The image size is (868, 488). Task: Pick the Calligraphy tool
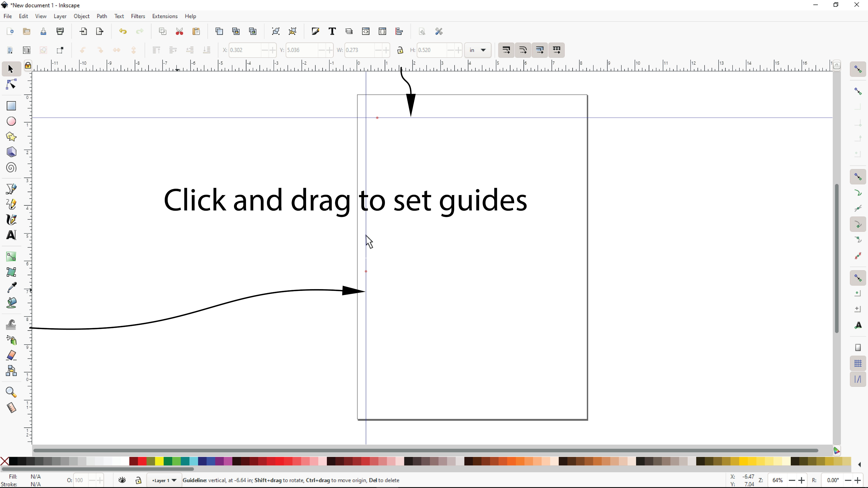coord(11,220)
